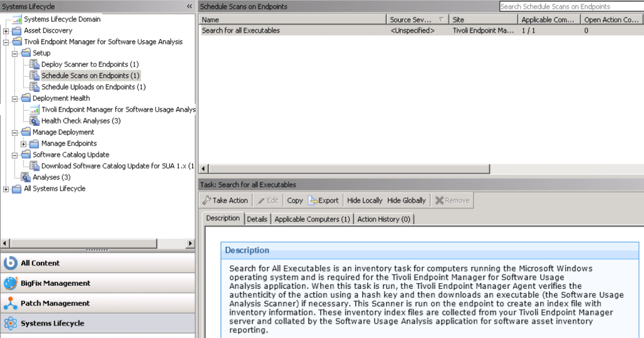Open the All Content domain icon
Image resolution: width=644 pixels, height=338 pixels.
(11, 263)
